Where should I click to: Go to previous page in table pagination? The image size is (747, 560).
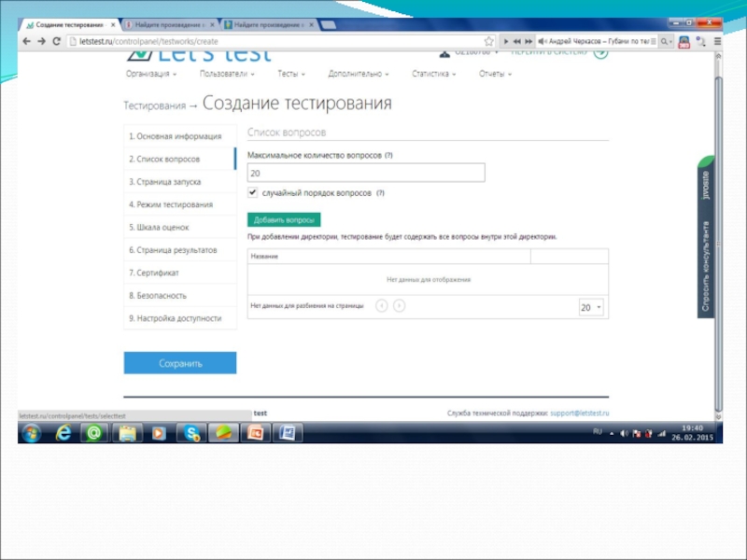click(381, 305)
